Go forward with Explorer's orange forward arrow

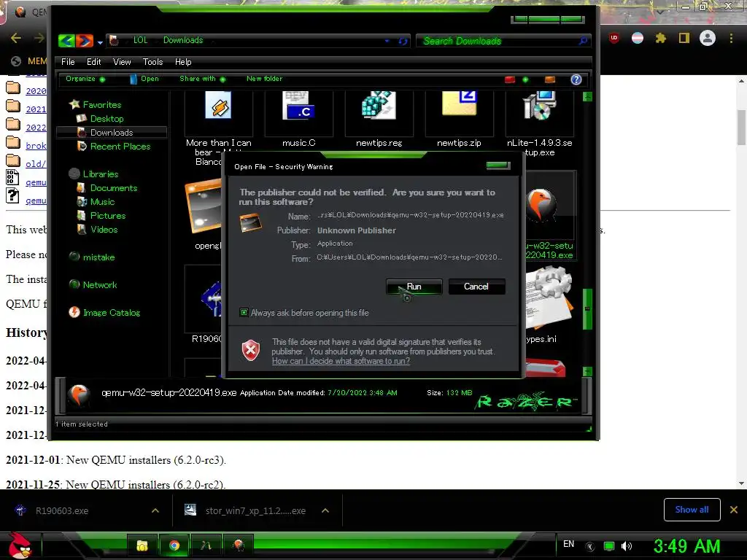click(85, 41)
